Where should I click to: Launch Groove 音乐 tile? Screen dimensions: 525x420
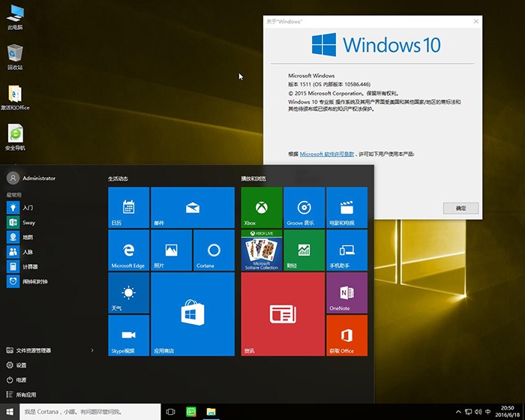coord(304,208)
